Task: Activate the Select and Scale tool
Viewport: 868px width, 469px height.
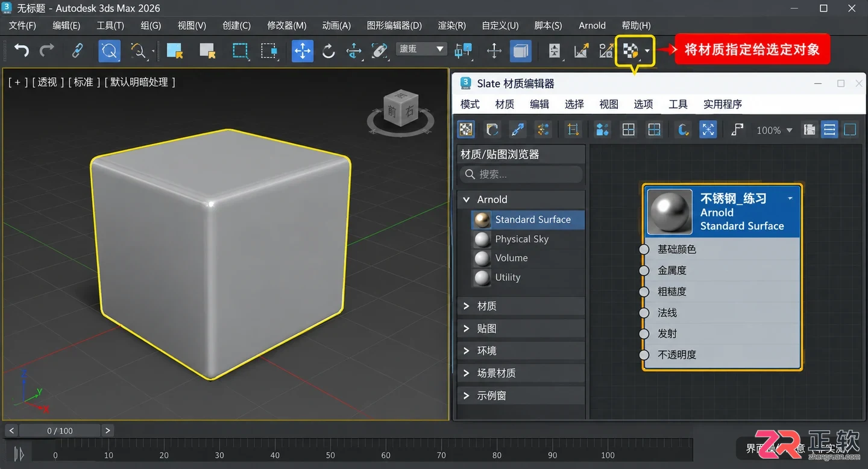Action: coord(354,51)
